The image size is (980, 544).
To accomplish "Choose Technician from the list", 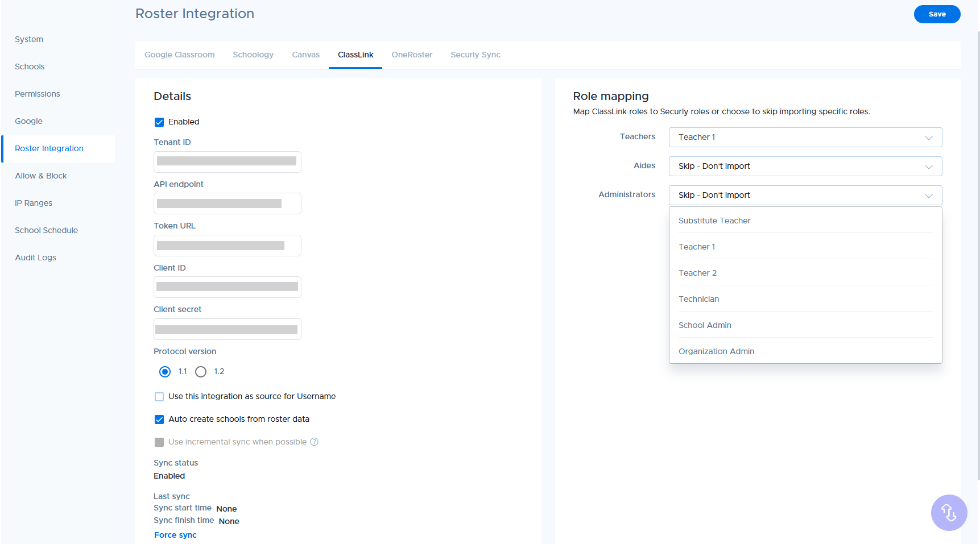I will pos(805,299).
